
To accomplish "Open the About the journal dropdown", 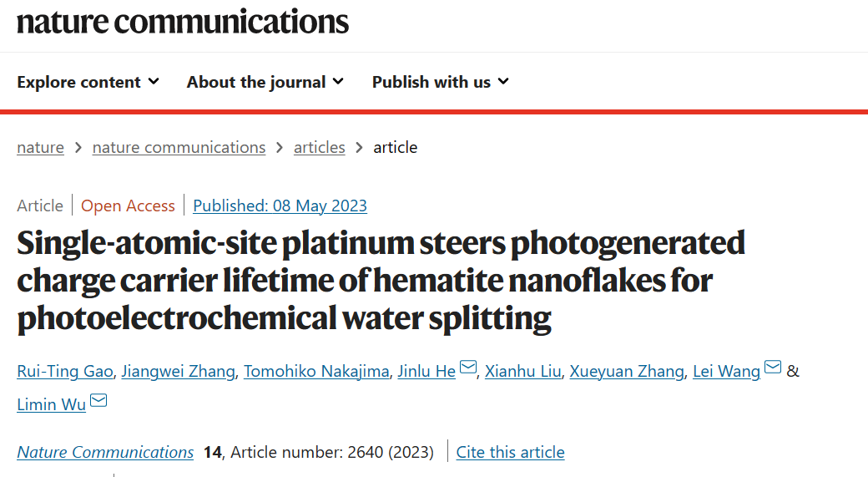I will 265,82.
